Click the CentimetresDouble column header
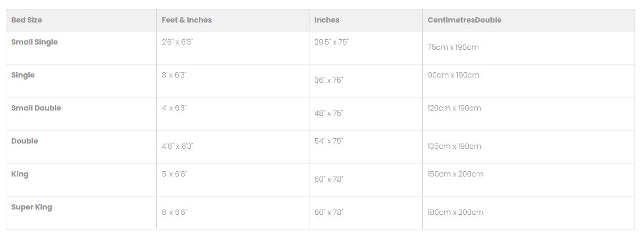Screen dimensions: 644x242 coord(465,20)
